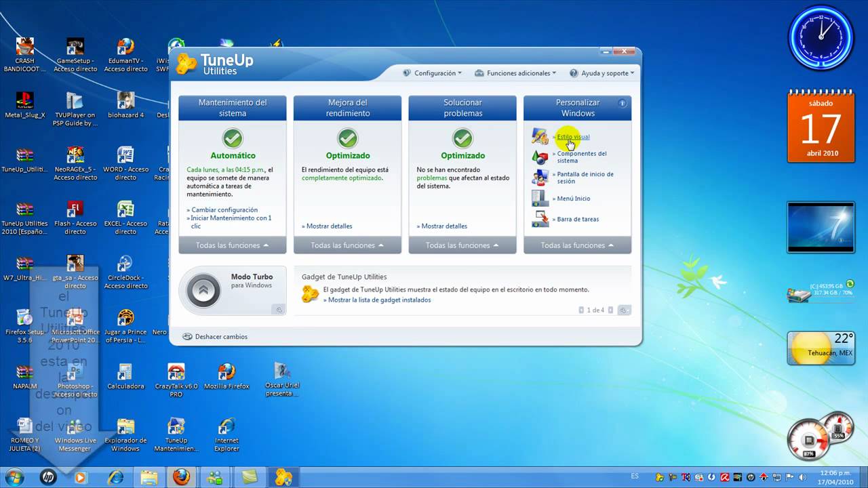This screenshot has width=868, height=488.
Task: Toggle the Modo Turbo button
Action: 203,291
